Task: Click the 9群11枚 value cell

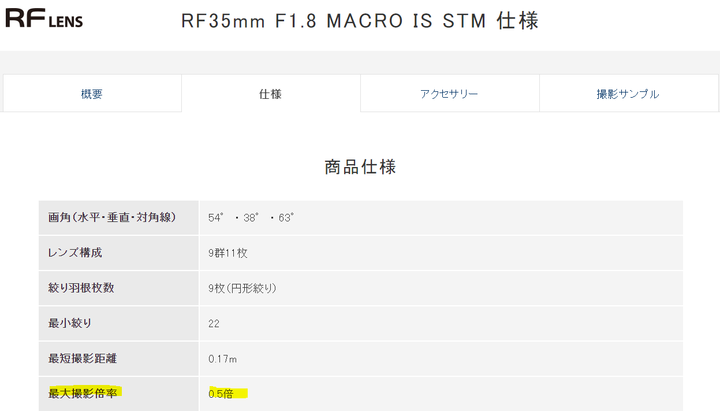Action: [x=441, y=253]
